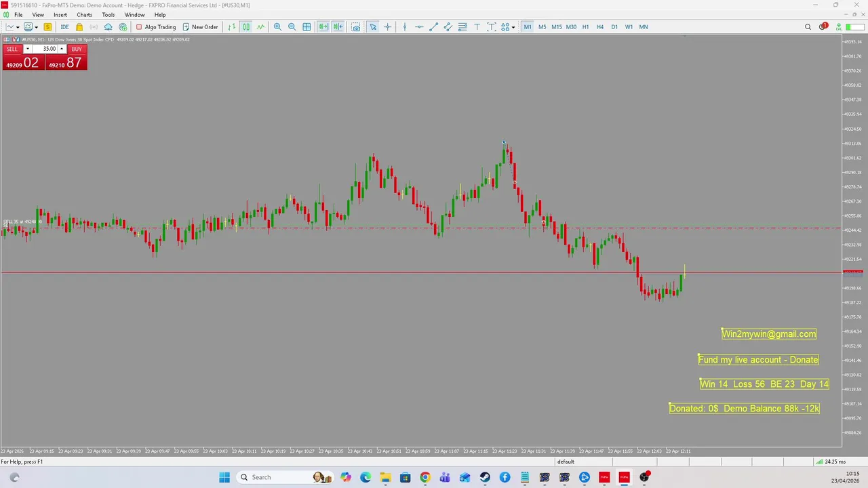
Task: Open the toolbar search magnifier
Action: coord(808,27)
